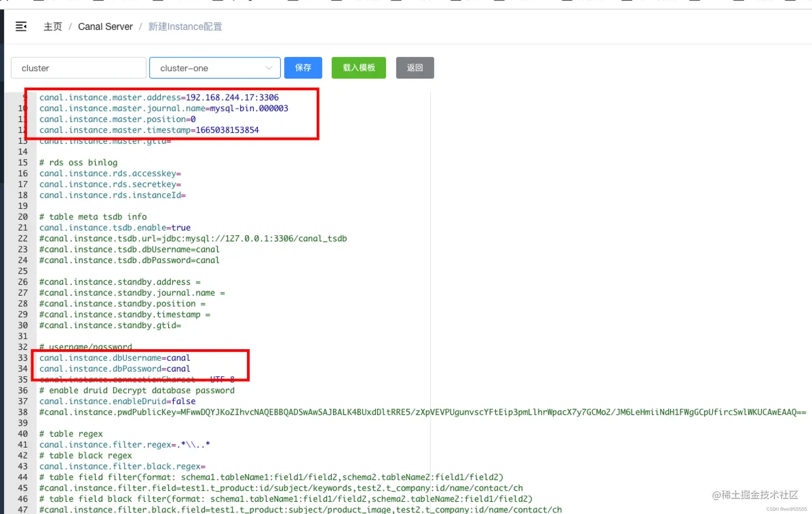The width and height of the screenshot is (812, 514).
Task: Click line canal.instance.filter.regex=.*\\..*
Action: 125,445
